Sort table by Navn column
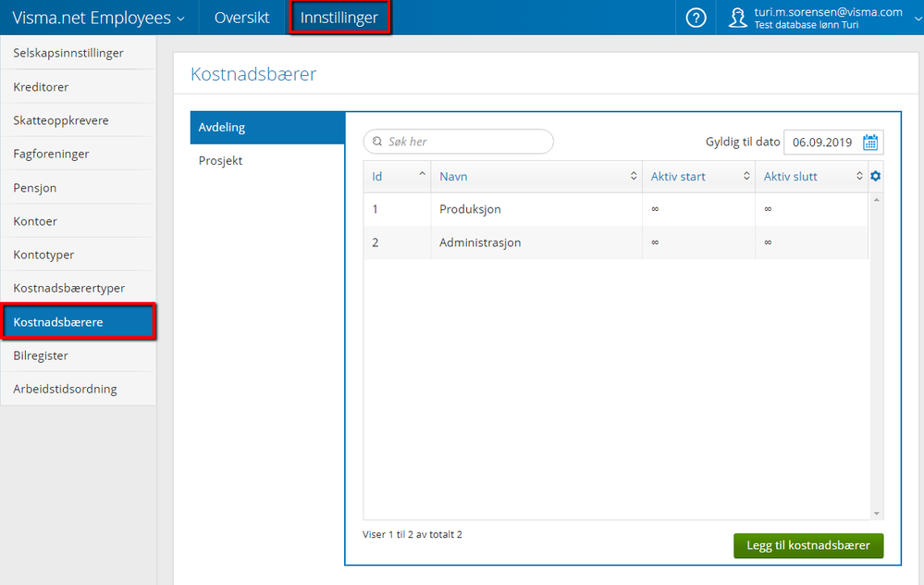This screenshot has height=585, width=924. (x=536, y=176)
